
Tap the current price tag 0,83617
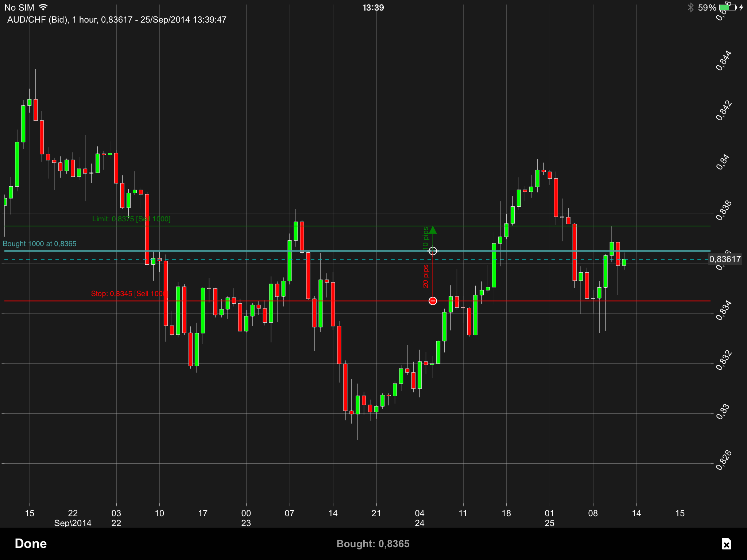725,259
